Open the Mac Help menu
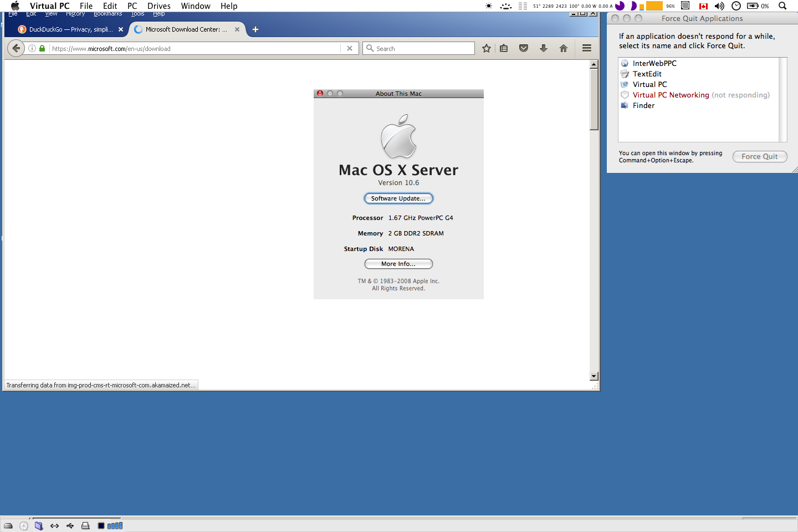The width and height of the screenshot is (798, 532). point(229,6)
